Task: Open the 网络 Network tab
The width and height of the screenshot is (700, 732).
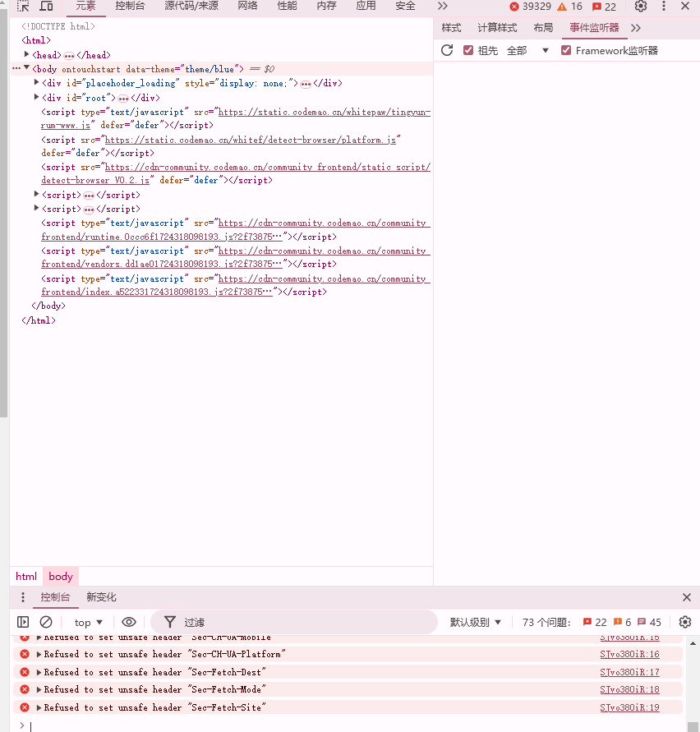Action: 247,6
